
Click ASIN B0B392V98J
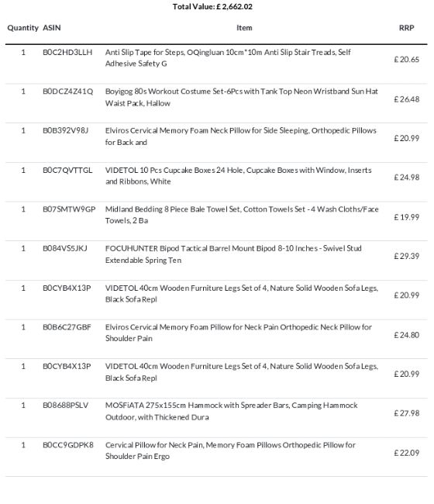point(66,130)
